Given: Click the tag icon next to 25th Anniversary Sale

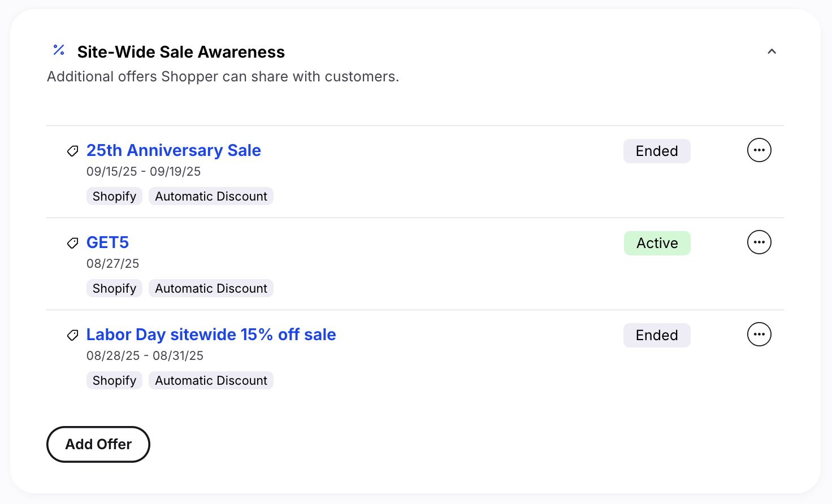Looking at the screenshot, I should point(72,151).
